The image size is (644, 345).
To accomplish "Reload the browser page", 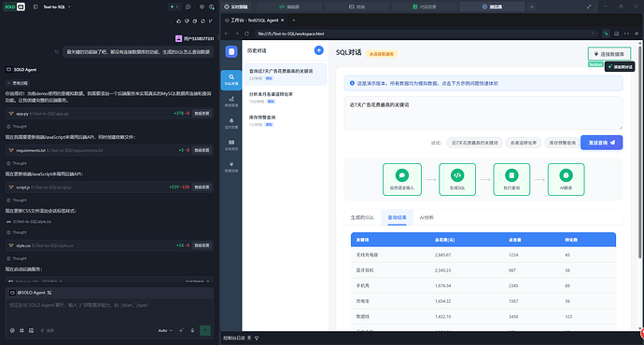I will pyautogui.click(x=246, y=34).
